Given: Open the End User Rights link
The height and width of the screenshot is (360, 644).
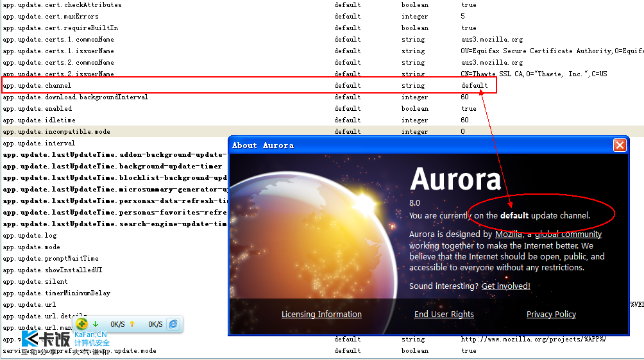Looking at the screenshot, I should click(x=444, y=315).
